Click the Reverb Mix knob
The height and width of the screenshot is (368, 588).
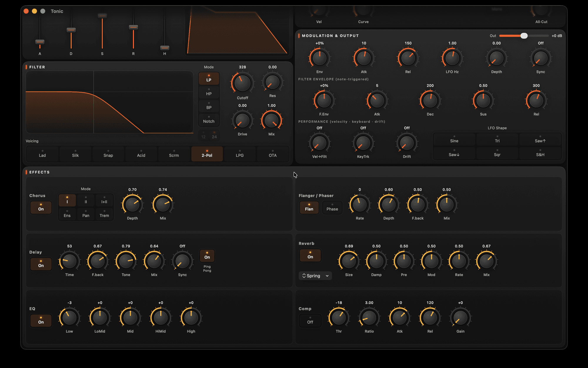(487, 261)
